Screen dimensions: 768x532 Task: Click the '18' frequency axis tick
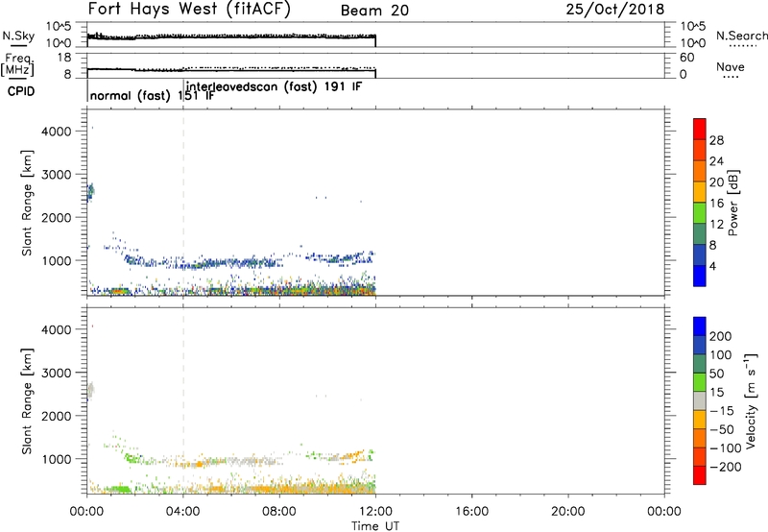click(64, 58)
